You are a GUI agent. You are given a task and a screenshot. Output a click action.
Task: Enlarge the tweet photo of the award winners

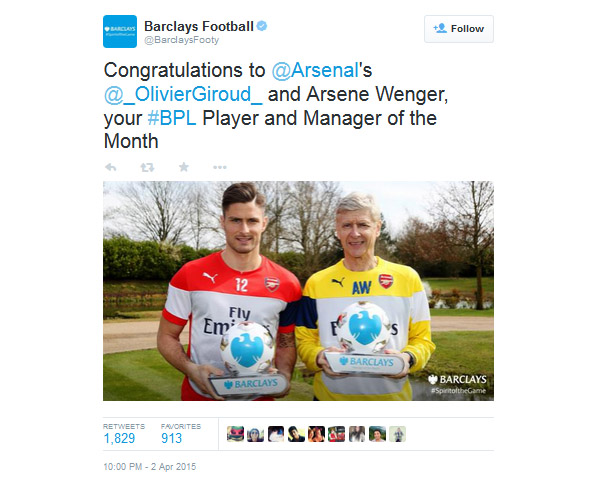point(298,290)
